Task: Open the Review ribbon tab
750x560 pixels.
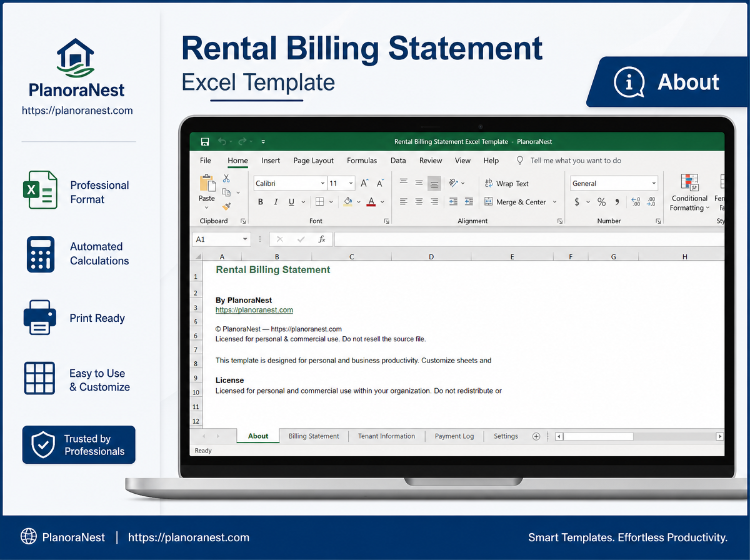Action: (x=431, y=161)
